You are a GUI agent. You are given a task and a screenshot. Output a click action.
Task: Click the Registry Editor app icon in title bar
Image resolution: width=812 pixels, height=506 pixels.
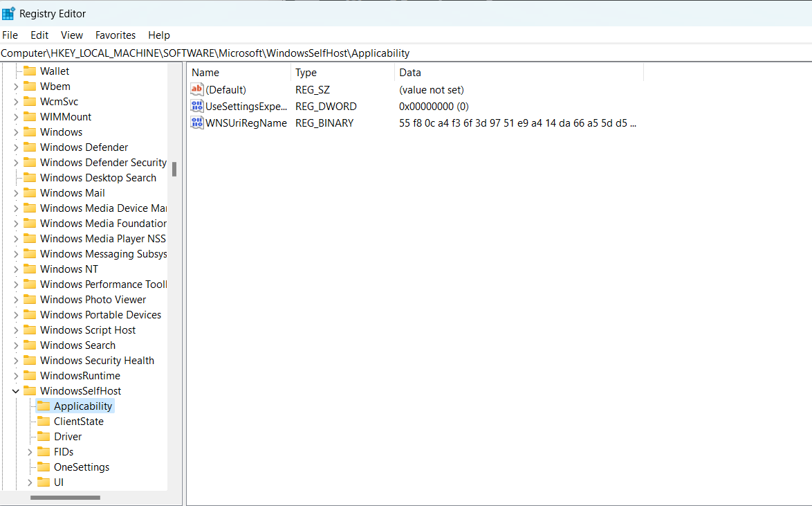tap(9, 14)
